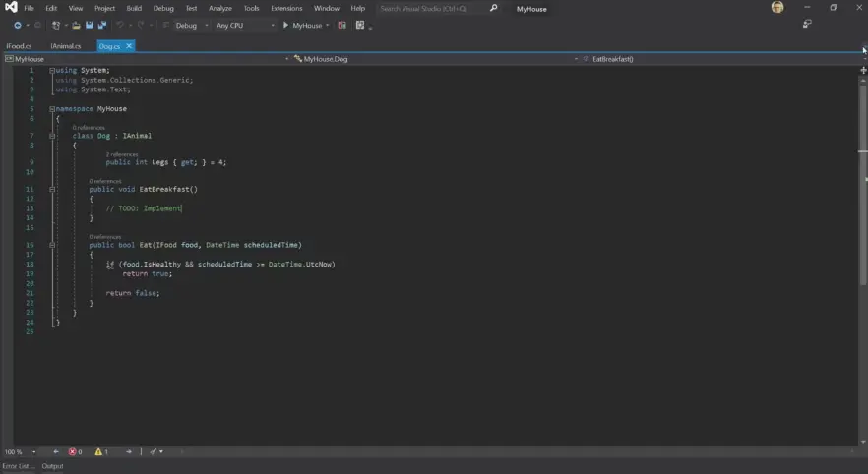Open the Extensions menu

[286, 8]
